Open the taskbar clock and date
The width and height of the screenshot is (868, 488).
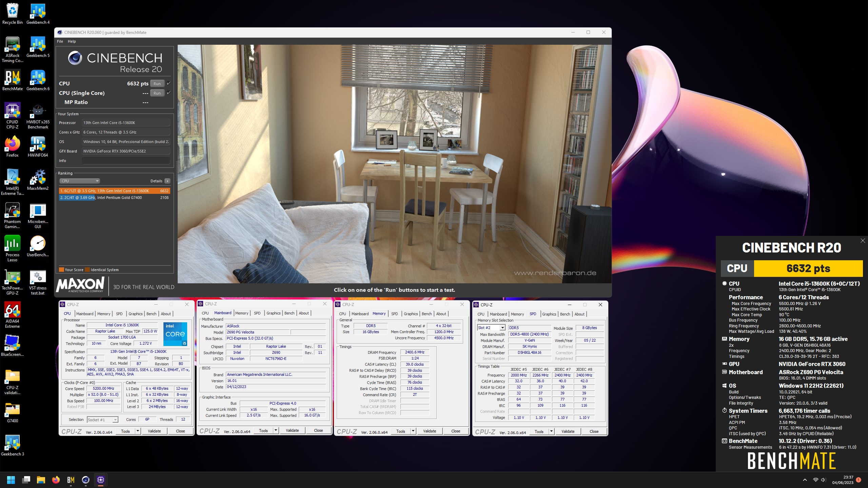pyautogui.click(x=843, y=480)
